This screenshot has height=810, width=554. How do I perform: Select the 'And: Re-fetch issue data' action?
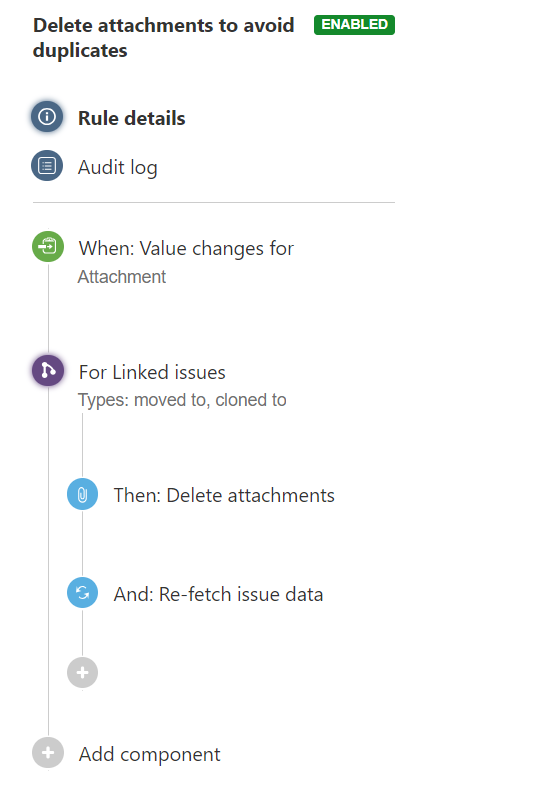(218, 595)
